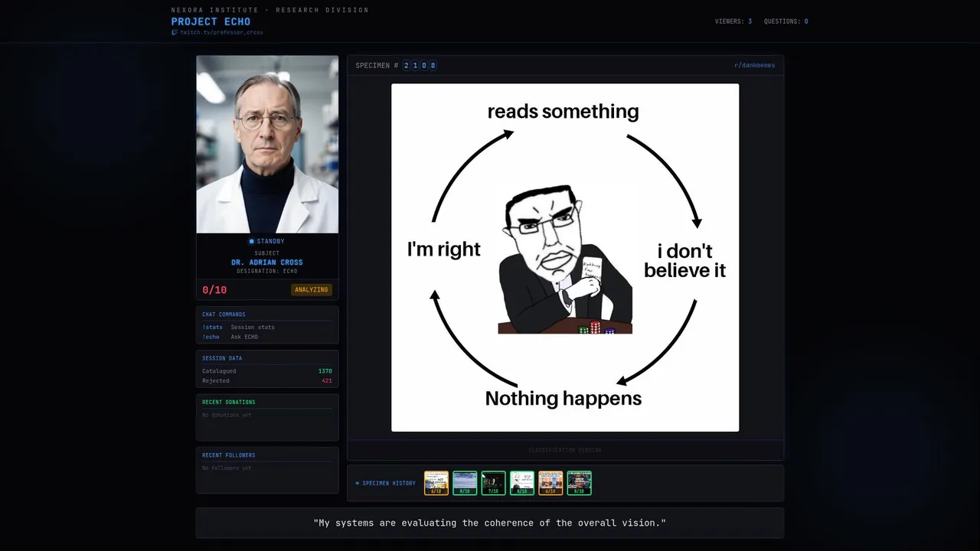Click the blue dot beside SPECIMEN HISTORY
Image resolution: width=980 pixels, height=551 pixels.
click(357, 484)
